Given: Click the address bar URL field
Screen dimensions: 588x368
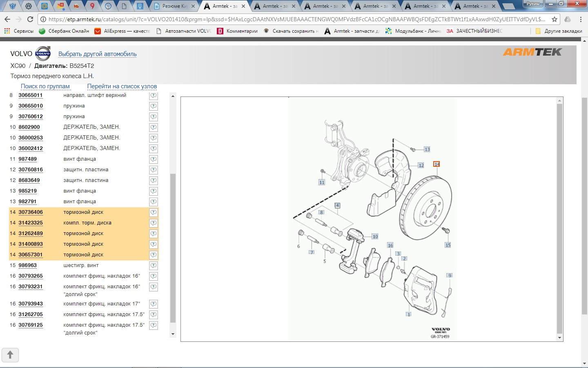Looking at the screenshot, I should point(297,19).
